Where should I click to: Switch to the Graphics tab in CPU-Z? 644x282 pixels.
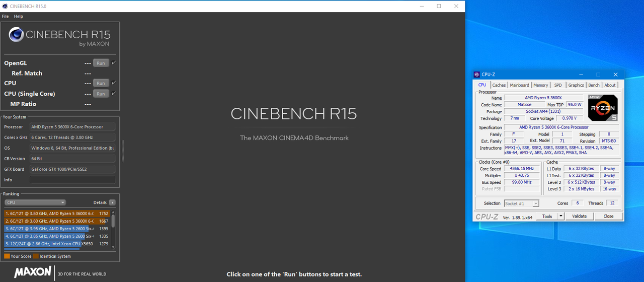coord(576,85)
